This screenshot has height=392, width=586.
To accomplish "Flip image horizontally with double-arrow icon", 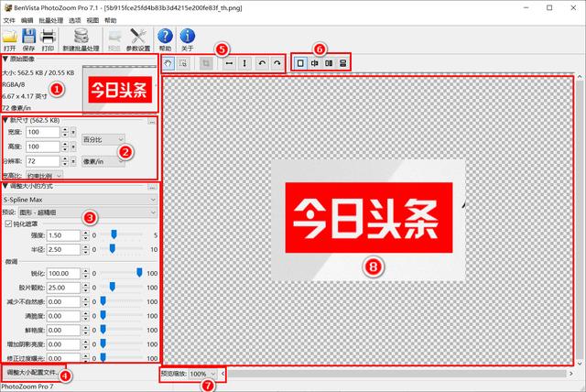I will pyautogui.click(x=229, y=63).
